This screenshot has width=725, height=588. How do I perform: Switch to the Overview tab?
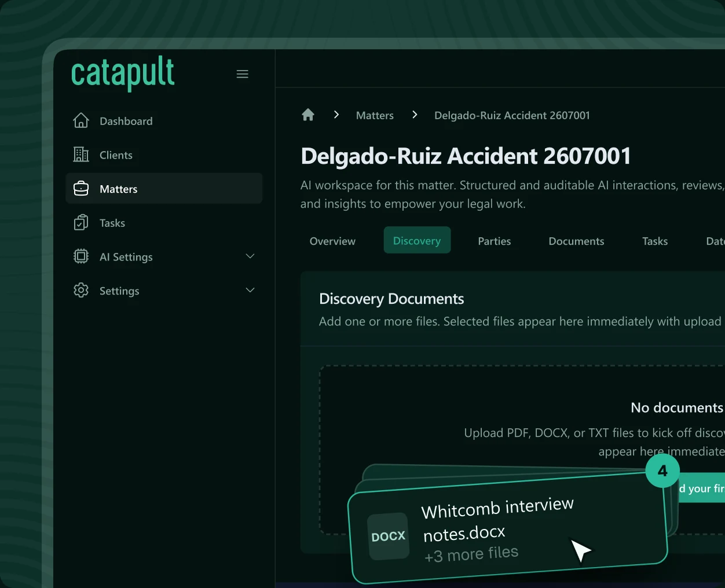coord(332,241)
